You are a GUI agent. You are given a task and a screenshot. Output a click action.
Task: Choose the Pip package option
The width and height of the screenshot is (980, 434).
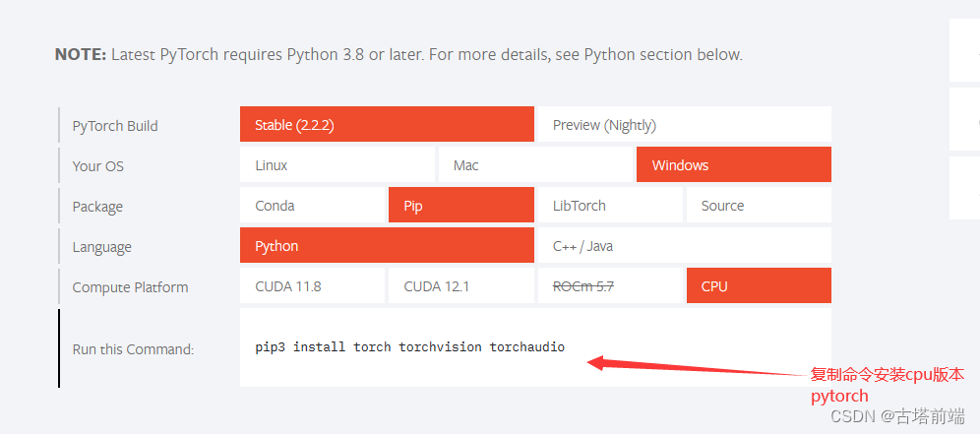(x=461, y=205)
